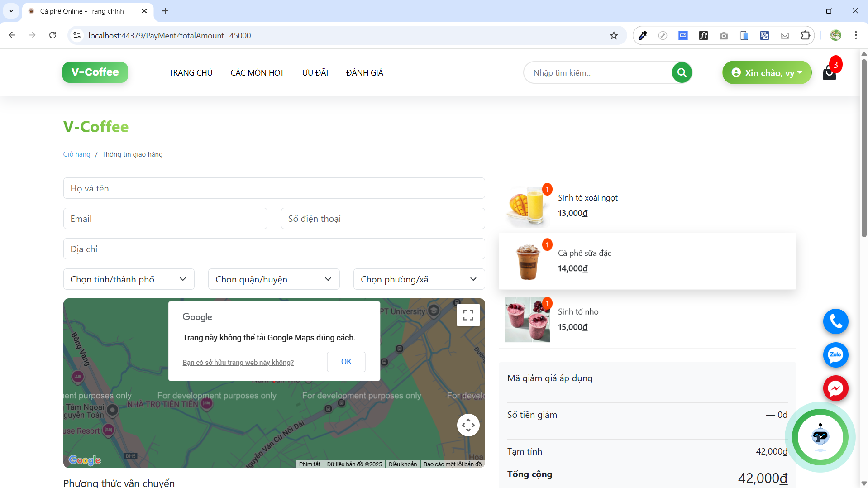Open the shopping cart icon
This screenshot has height=488, width=868.
coord(829,72)
